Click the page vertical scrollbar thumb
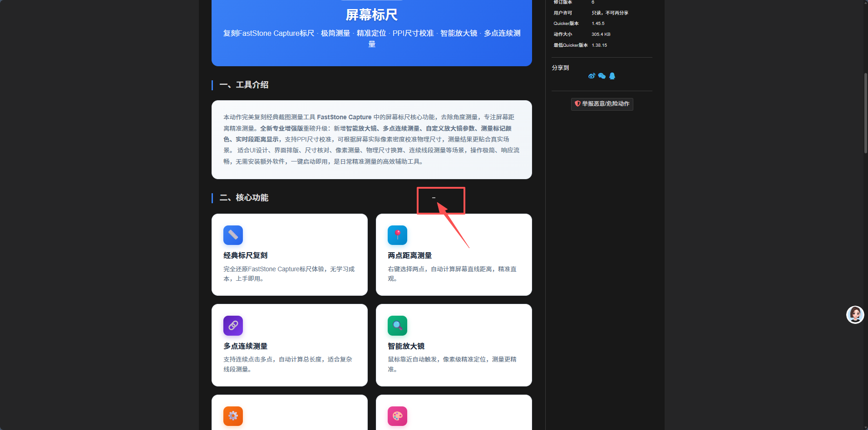This screenshot has height=430, width=868. click(866, 113)
